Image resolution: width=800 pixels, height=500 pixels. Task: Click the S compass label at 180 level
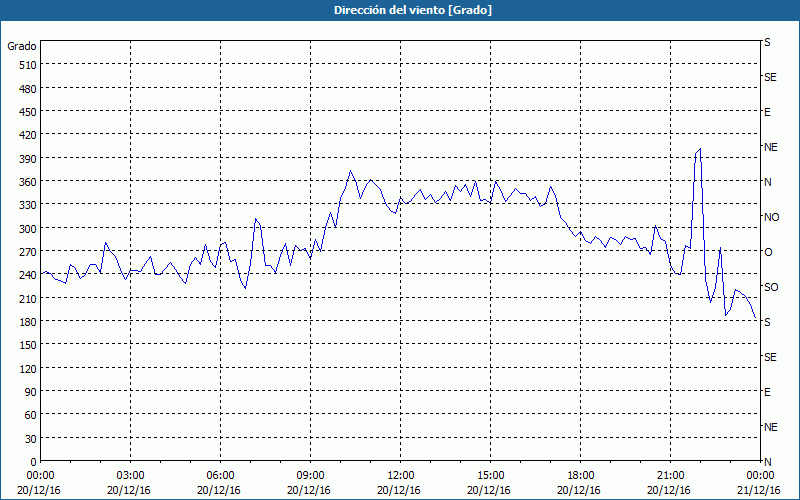pos(767,322)
